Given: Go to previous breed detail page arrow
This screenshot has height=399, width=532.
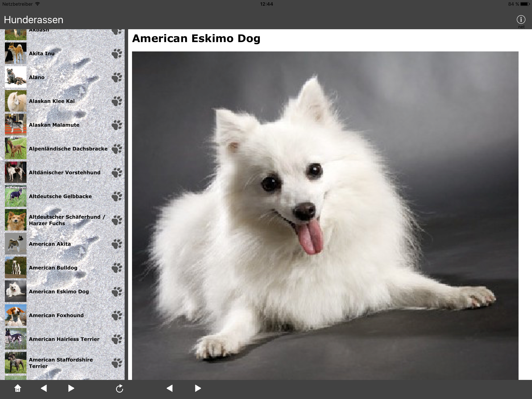Looking at the screenshot, I should point(170,388).
